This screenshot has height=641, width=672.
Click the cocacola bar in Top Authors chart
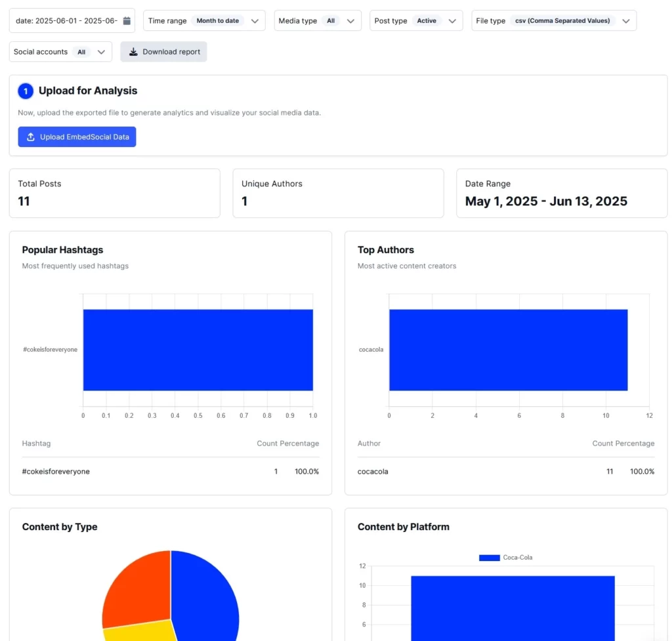509,350
